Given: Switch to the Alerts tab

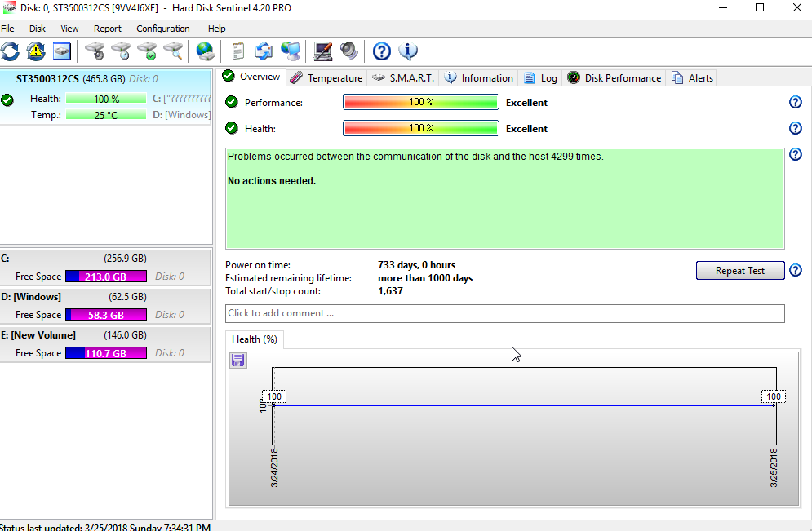Looking at the screenshot, I should [692, 78].
